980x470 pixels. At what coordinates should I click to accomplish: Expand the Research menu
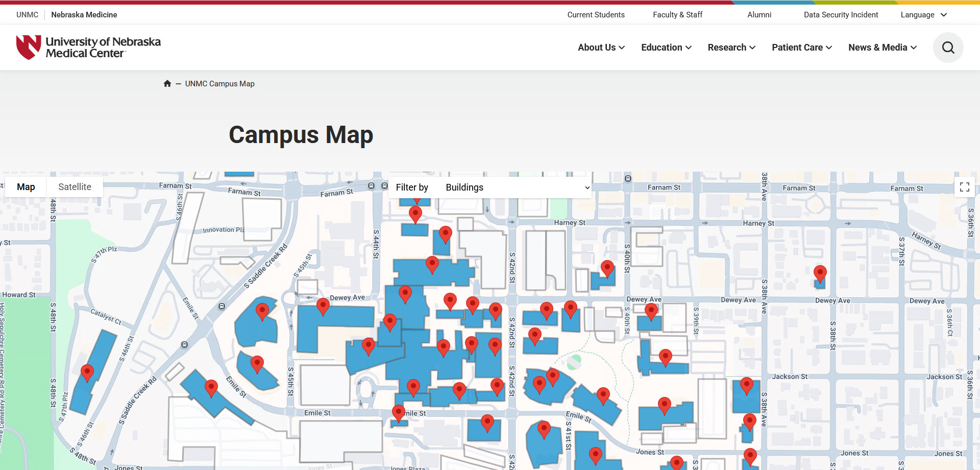point(731,48)
